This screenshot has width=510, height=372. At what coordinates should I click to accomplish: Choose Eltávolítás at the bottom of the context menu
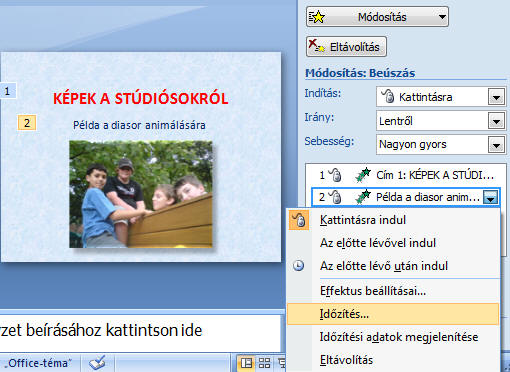pyautogui.click(x=393, y=360)
